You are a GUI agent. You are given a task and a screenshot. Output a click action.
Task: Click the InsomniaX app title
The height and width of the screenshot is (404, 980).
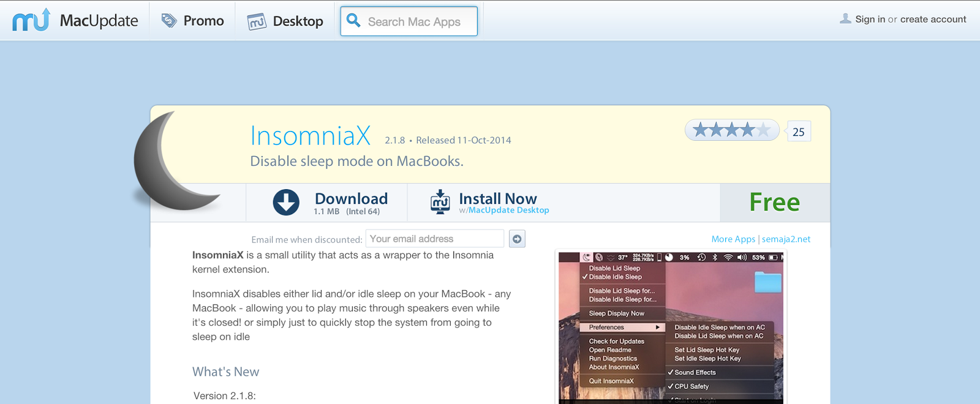[311, 135]
